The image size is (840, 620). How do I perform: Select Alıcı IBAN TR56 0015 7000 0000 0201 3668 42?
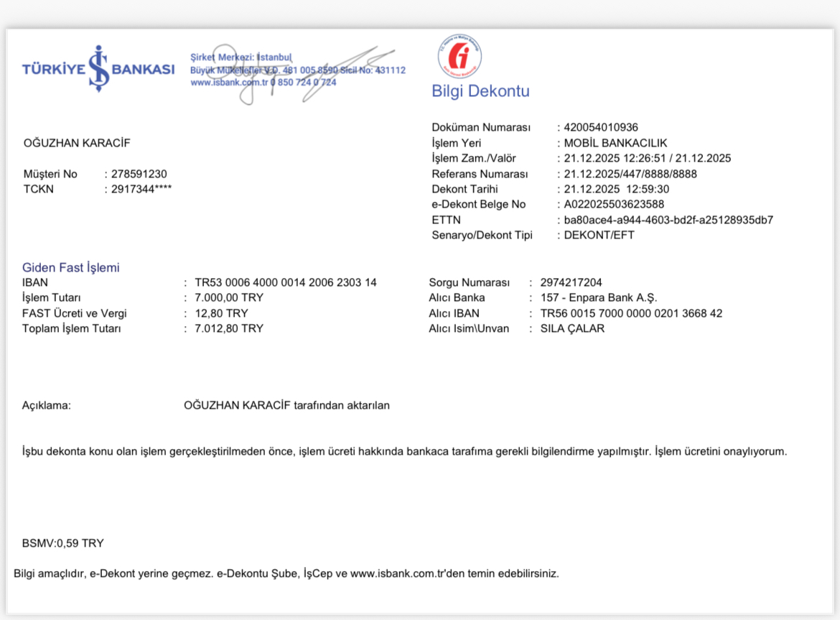pos(631,313)
